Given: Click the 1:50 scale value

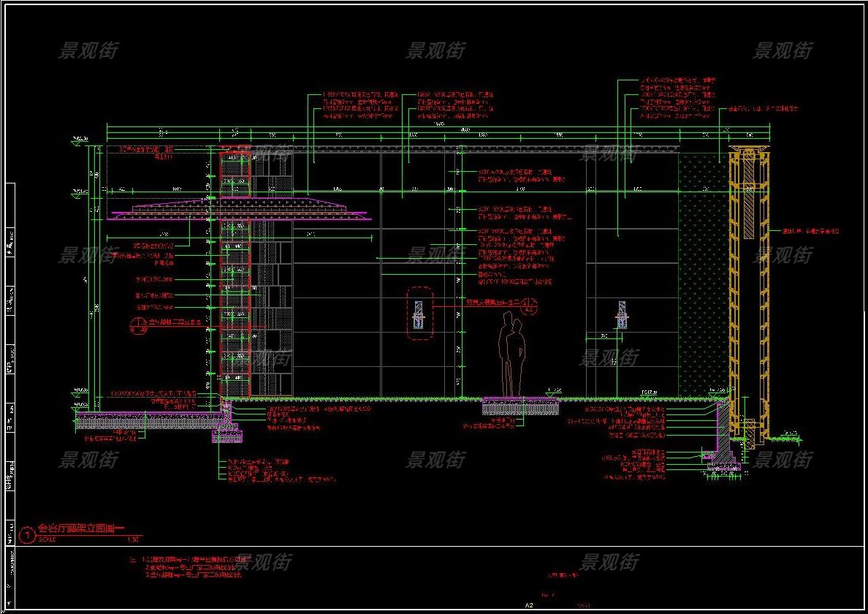Looking at the screenshot, I should click(133, 540).
